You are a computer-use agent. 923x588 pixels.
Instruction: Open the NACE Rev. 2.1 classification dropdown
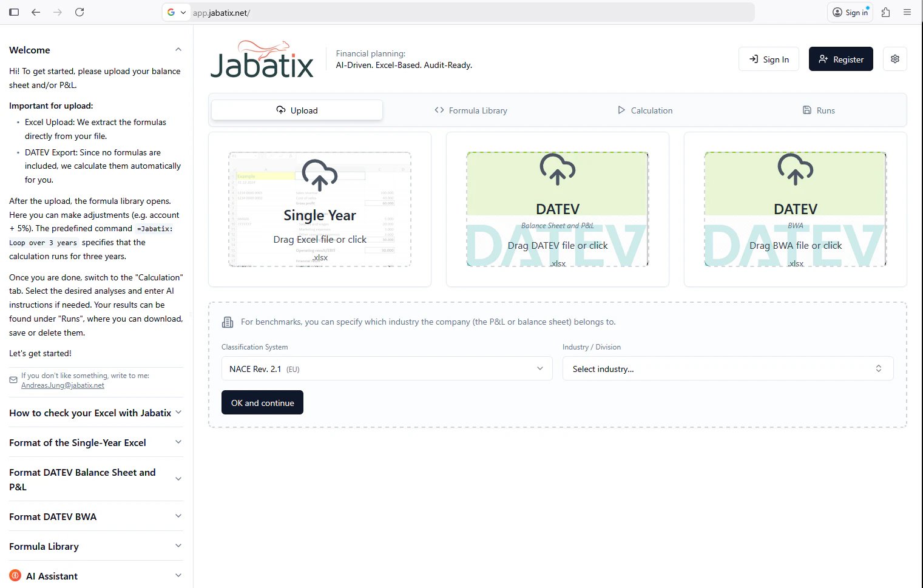coord(387,368)
